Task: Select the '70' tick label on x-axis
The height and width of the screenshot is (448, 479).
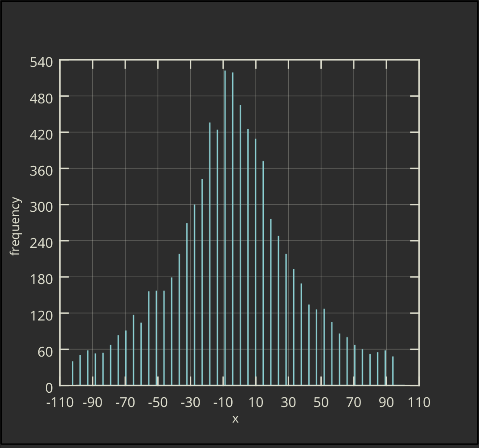Action: point(354,402)
